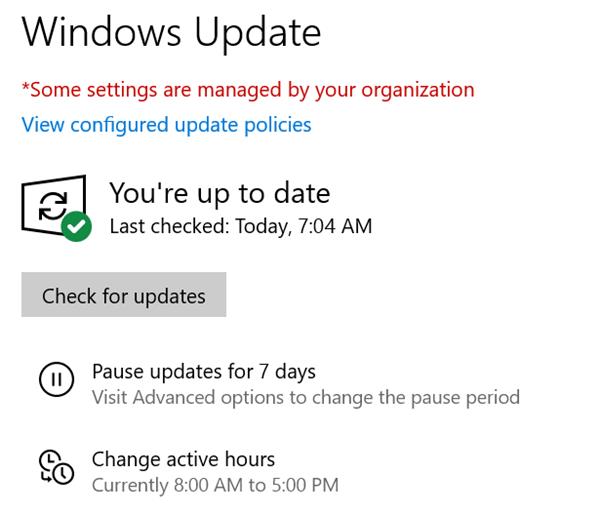Click the Visit Advanced options description text
The width and height of the screenshot is (600, 513).
pyautogui.click(x=306, y=397)
